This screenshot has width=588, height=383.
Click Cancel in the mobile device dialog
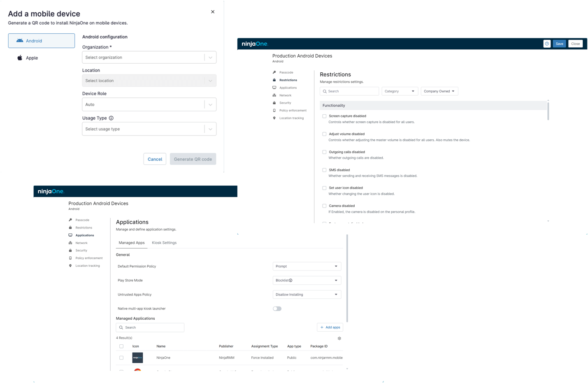[x=155, y=159]
